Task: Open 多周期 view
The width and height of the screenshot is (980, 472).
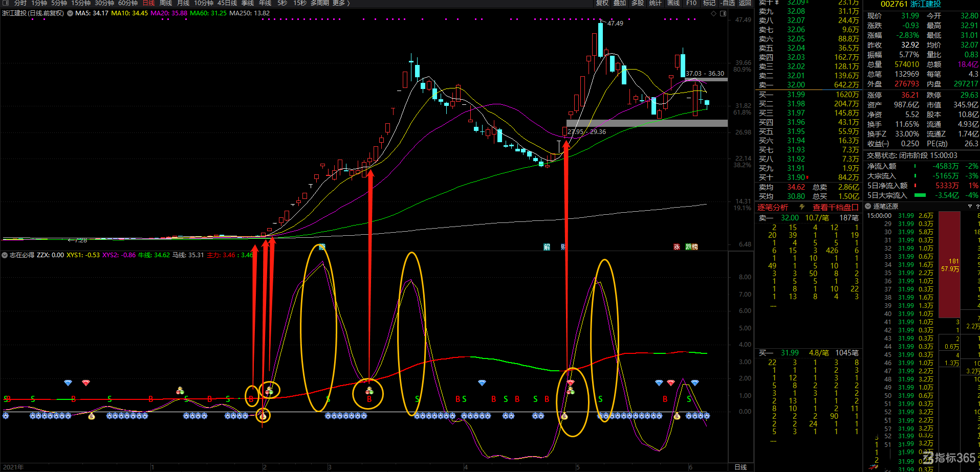Action: (320, 3)
